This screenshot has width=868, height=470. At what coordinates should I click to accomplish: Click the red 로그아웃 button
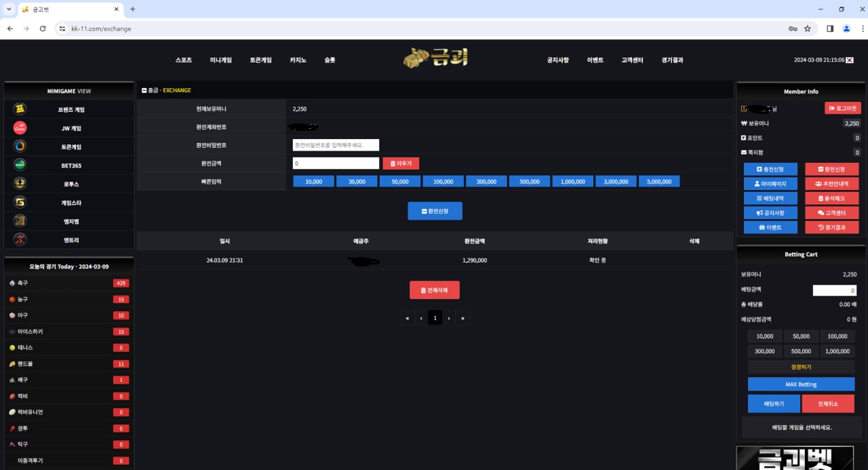click(843, 108)
